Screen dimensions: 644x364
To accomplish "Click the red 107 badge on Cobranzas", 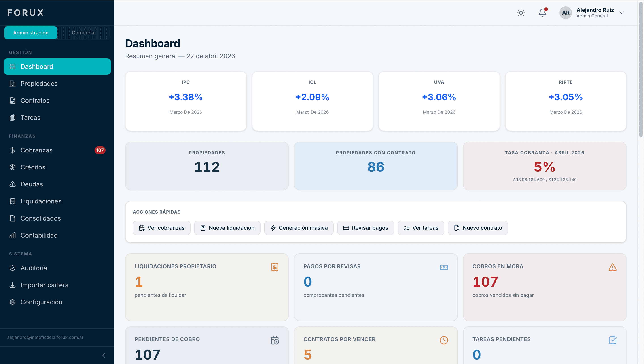I will (100, 150).
